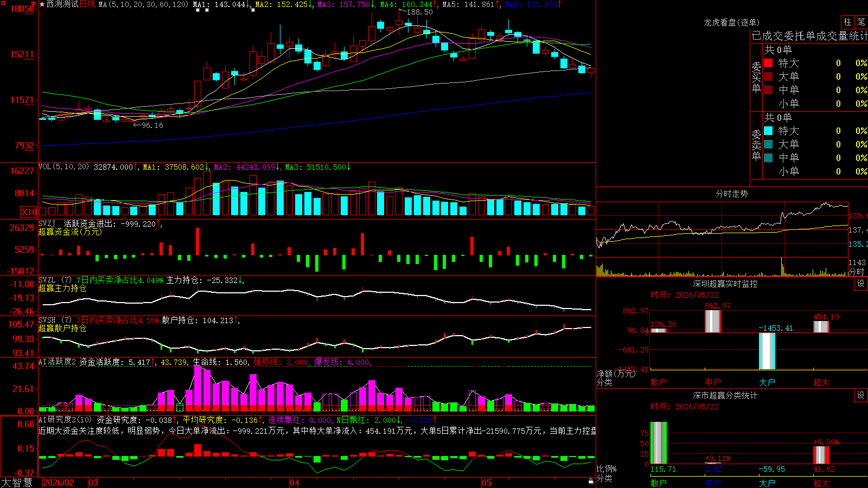868x488 pixels.
Task: Click the 136.26 value above the 散户 bar
Action: point(663,324)
